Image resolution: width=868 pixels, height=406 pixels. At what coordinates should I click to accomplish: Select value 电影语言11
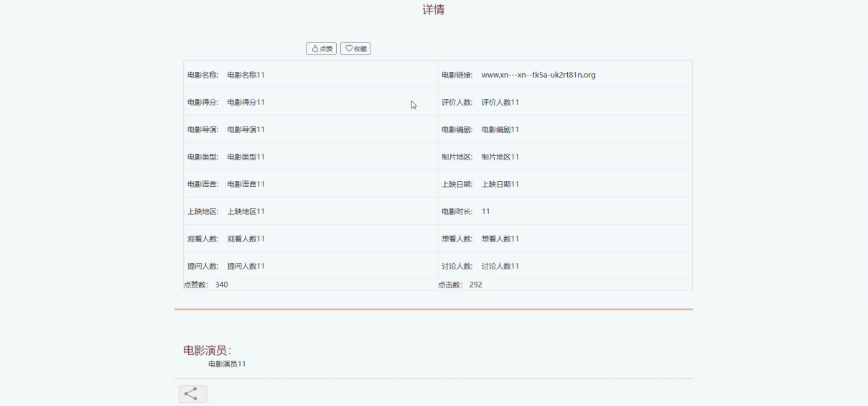246,184
